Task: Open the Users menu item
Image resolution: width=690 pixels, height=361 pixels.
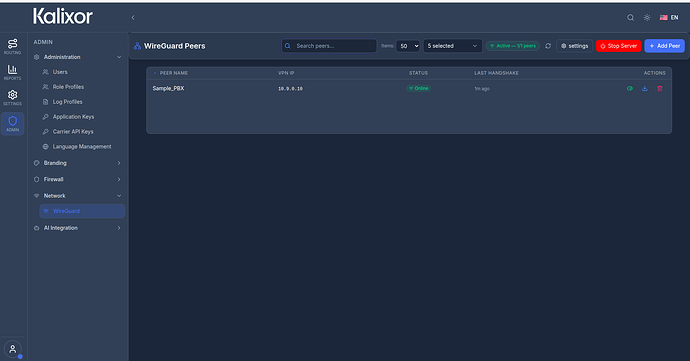Action: pos(60,72)
